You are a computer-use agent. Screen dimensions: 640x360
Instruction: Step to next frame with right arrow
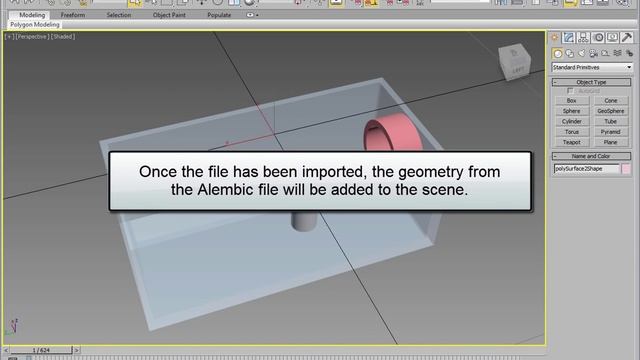[76, 350]
